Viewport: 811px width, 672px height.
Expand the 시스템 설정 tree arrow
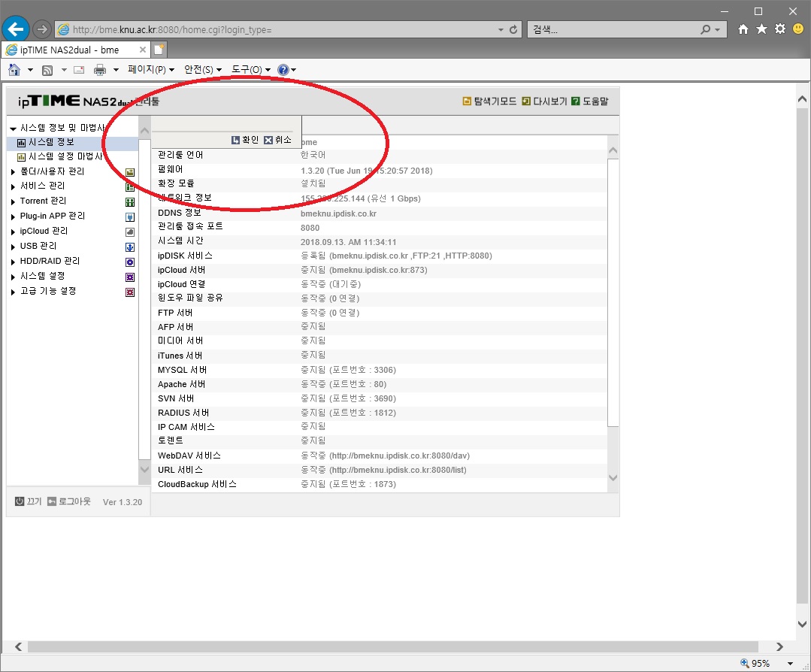(x=13, y=277)
